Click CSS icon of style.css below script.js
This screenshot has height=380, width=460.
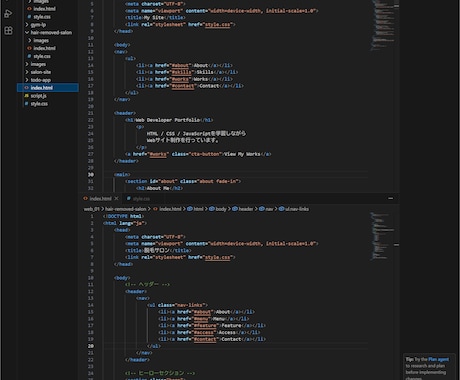pos(26,104)
